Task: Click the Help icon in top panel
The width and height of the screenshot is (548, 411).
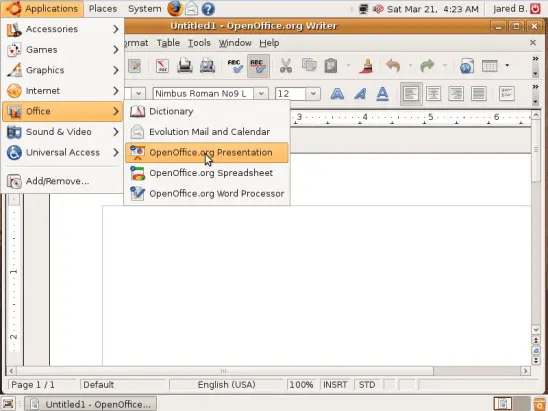Action: [x=208, y=9]
